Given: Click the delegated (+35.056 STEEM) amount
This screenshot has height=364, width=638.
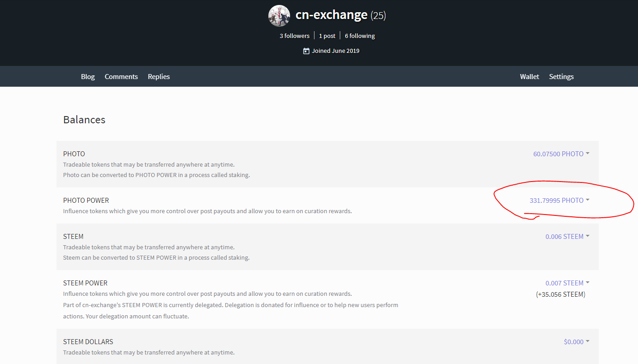Looking at the screenshot, I should [560, 294].
